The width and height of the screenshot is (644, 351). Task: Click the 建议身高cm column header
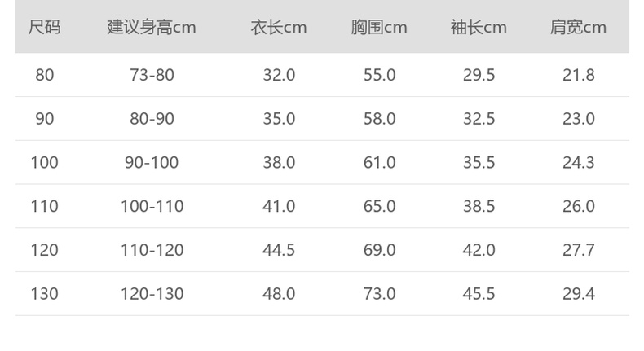click(152, 28)
